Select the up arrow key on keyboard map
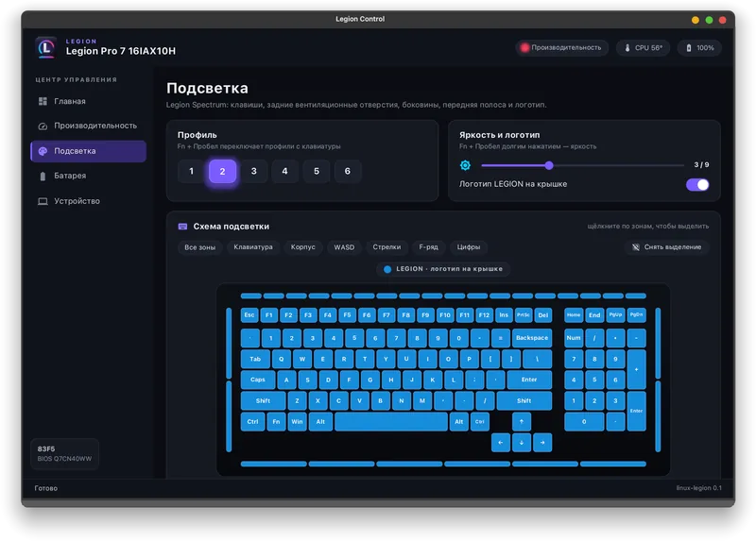 click(522, 421)
